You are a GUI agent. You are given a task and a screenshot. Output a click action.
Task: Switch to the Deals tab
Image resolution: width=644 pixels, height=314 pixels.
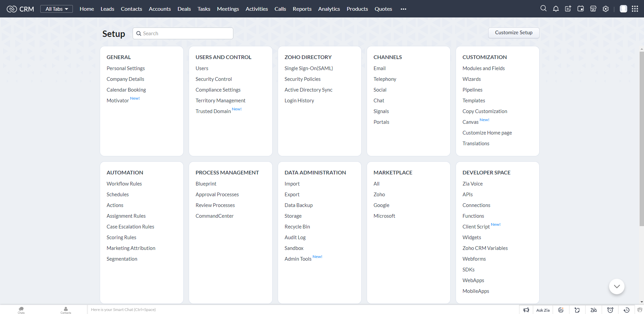click(184, 9)
